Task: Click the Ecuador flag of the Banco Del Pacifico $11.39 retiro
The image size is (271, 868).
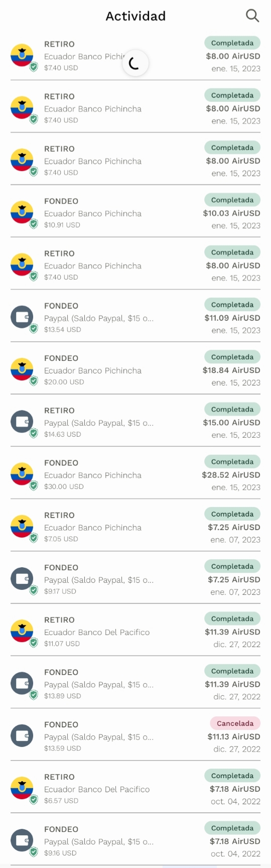Action: coord(22,631)
